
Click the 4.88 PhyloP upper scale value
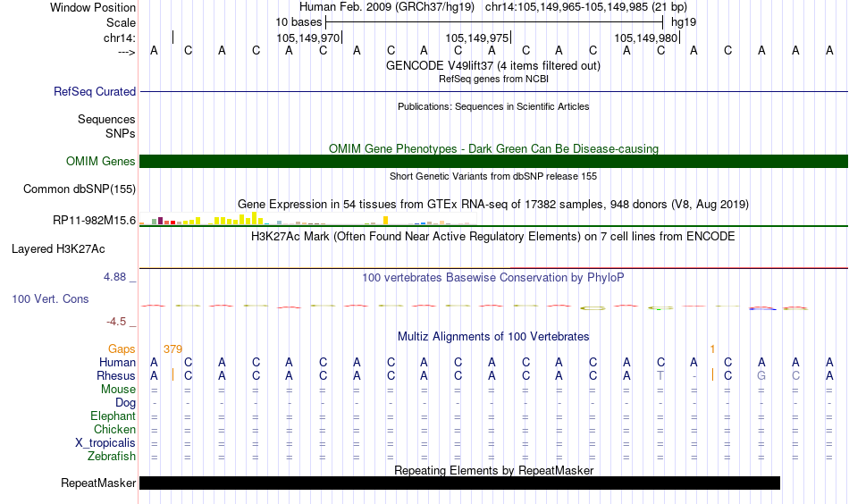[x=114, y=277]
